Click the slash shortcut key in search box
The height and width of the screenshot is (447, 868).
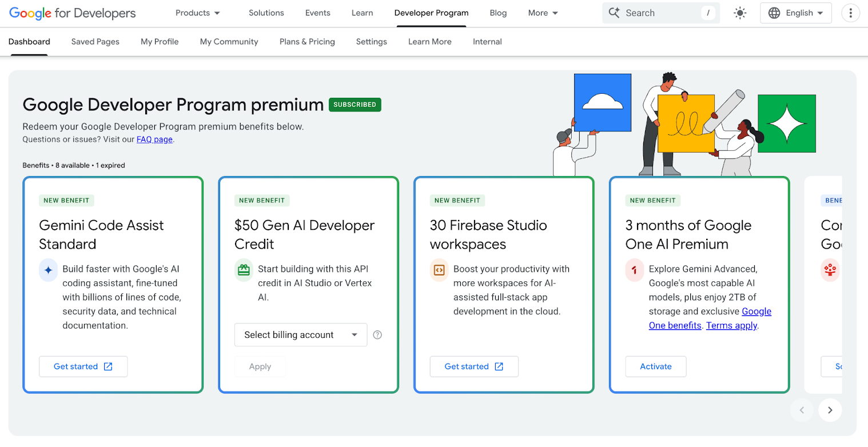(x=708, y=13)
